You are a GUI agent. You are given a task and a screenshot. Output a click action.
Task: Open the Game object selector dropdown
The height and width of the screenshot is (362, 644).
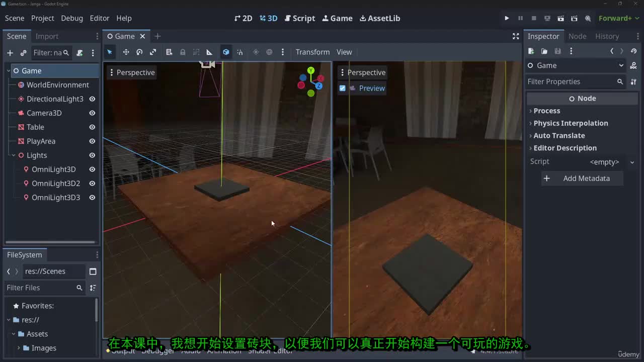[x=575, y=65]
